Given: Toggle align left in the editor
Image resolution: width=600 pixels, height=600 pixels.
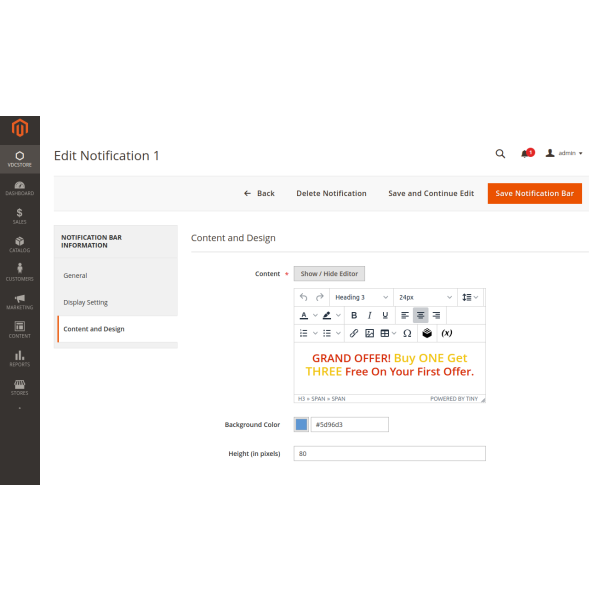Looking at the screenshot, I should 405,315.
